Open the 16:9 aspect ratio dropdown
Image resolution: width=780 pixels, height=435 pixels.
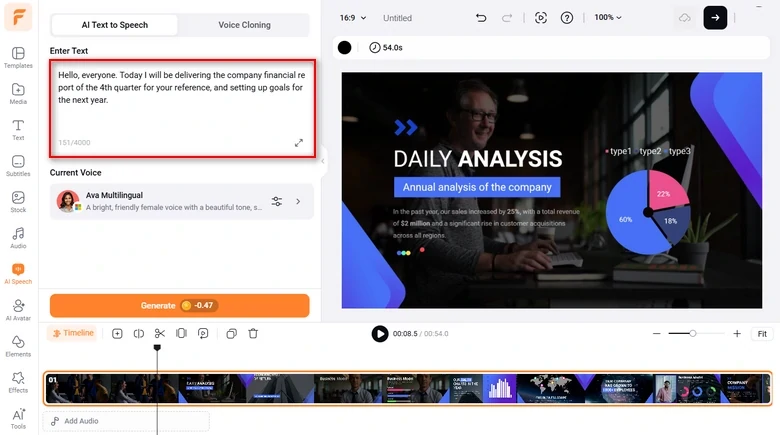tap(353, 18)
